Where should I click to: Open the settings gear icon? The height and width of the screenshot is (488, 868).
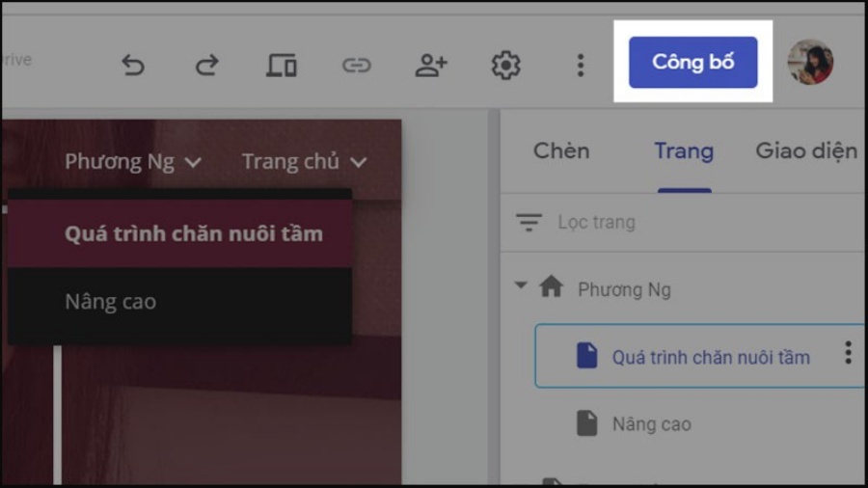point(506,66)
